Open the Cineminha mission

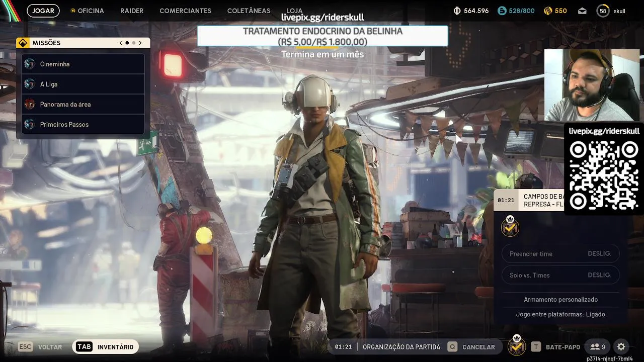pos(83,64)
